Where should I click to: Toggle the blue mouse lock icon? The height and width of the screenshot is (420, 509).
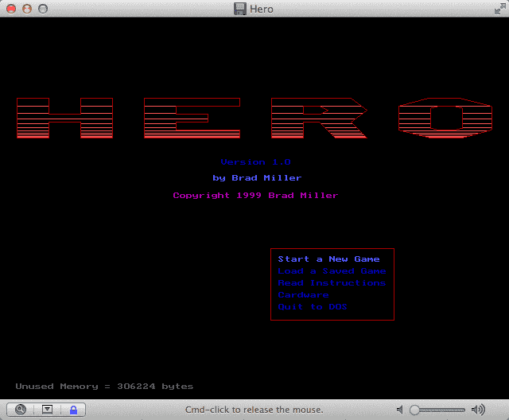[x=73, y=410]
